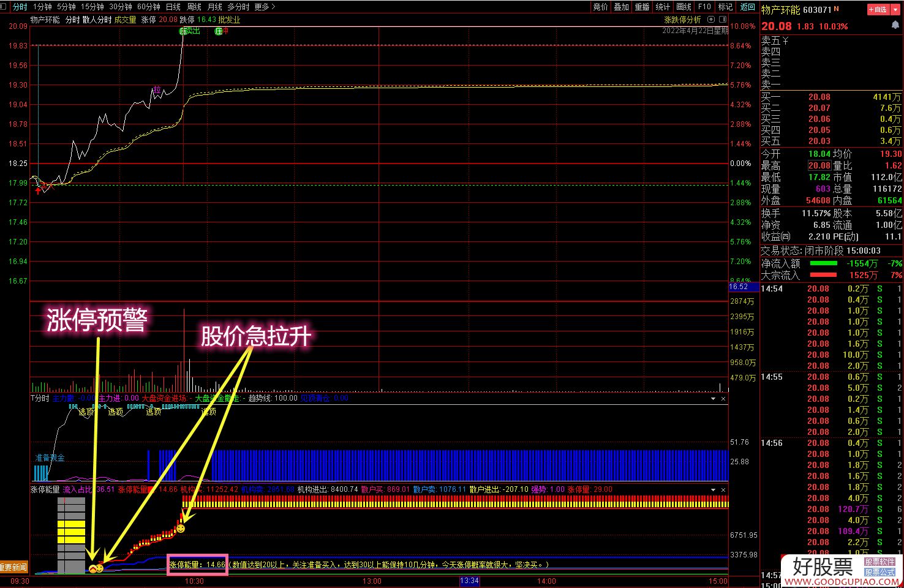Open the 统计 statistics button
This screenshot has height=588, width=904.
point(663,7)
